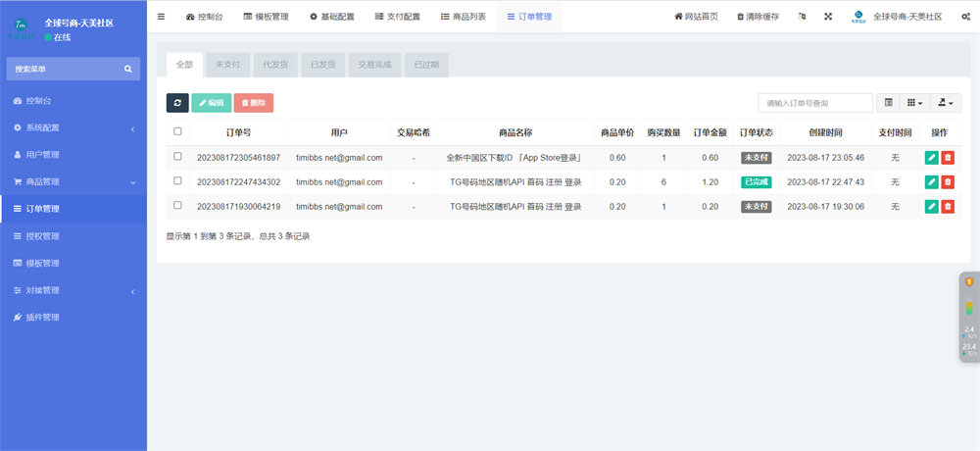Click the red 删除 button

[253, 103]
